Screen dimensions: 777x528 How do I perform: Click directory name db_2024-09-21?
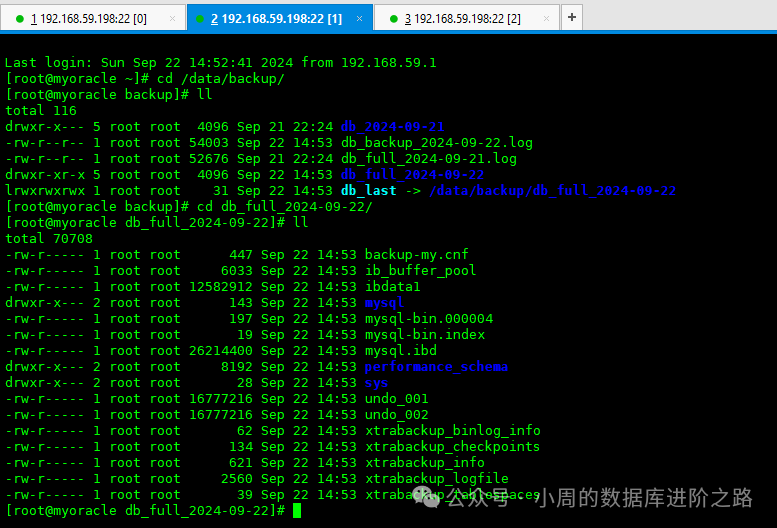click(392, 127)
